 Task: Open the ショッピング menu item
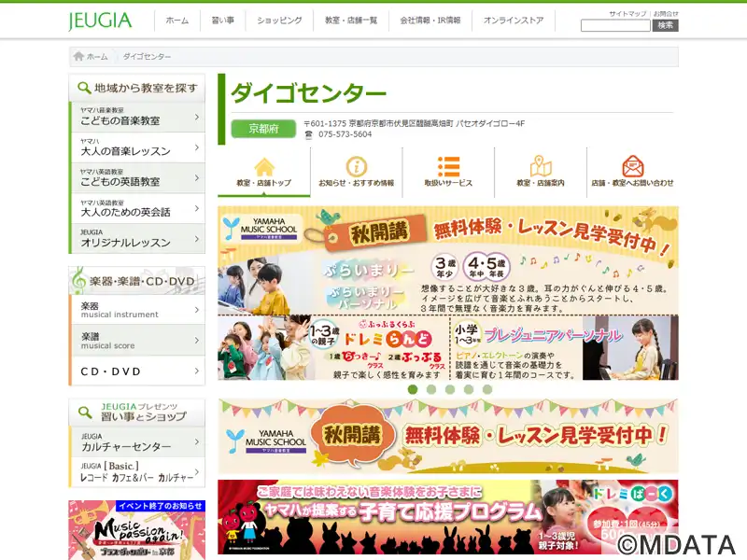coord(279,21)
